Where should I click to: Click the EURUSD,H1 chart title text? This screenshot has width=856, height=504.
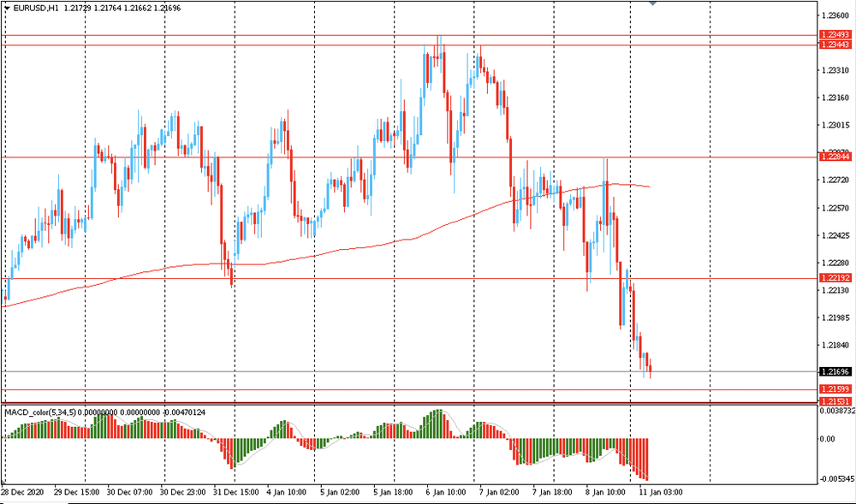[x=36, y=7]
